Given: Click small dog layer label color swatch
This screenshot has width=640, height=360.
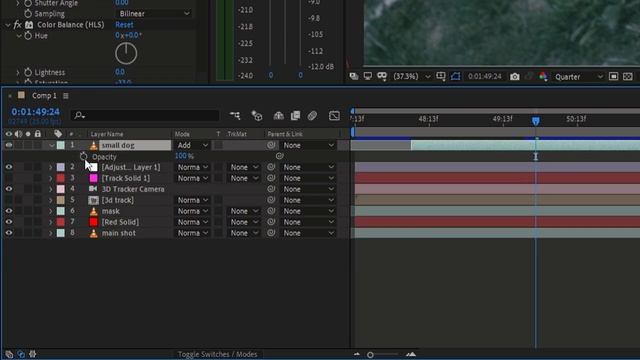Looking at the screenshot, I should (60, 145).
